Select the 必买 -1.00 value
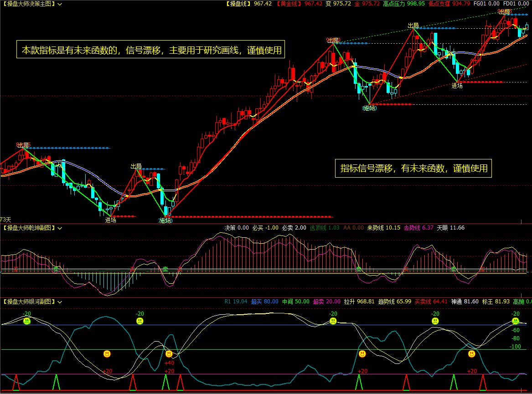 tap(265, 228)
